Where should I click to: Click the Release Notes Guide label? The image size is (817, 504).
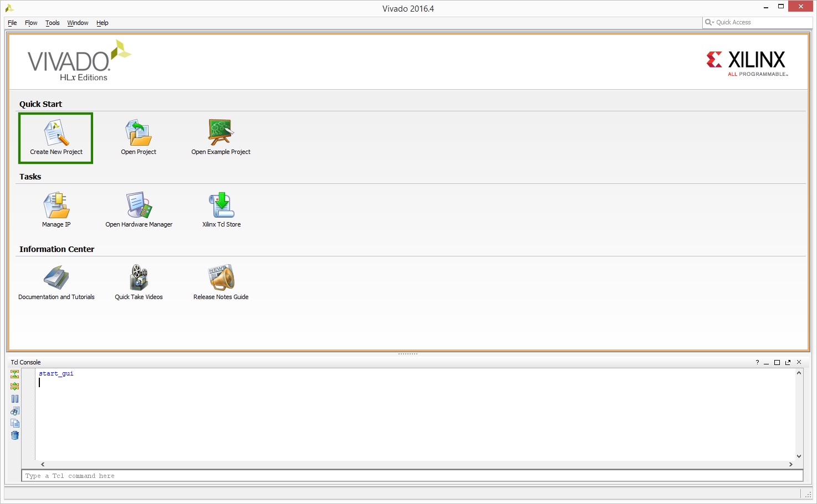(x=221, y=297)
